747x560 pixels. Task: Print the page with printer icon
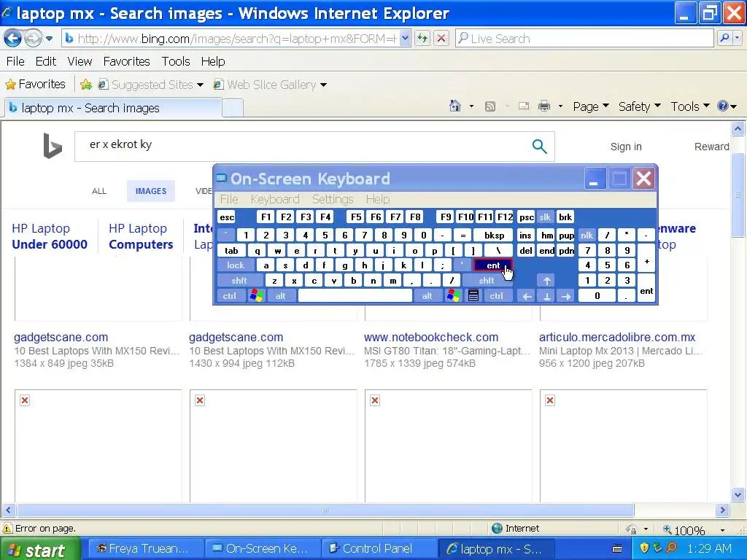pos(544,106)
